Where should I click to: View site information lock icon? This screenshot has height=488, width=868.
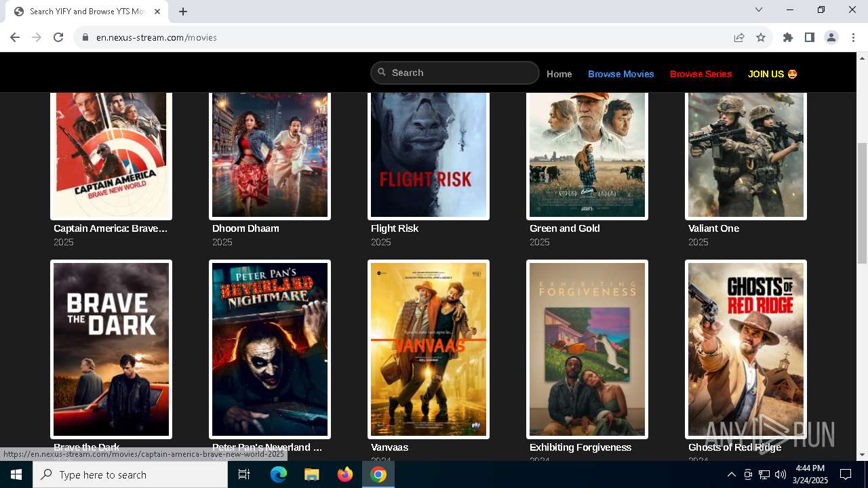coord(85,37)
